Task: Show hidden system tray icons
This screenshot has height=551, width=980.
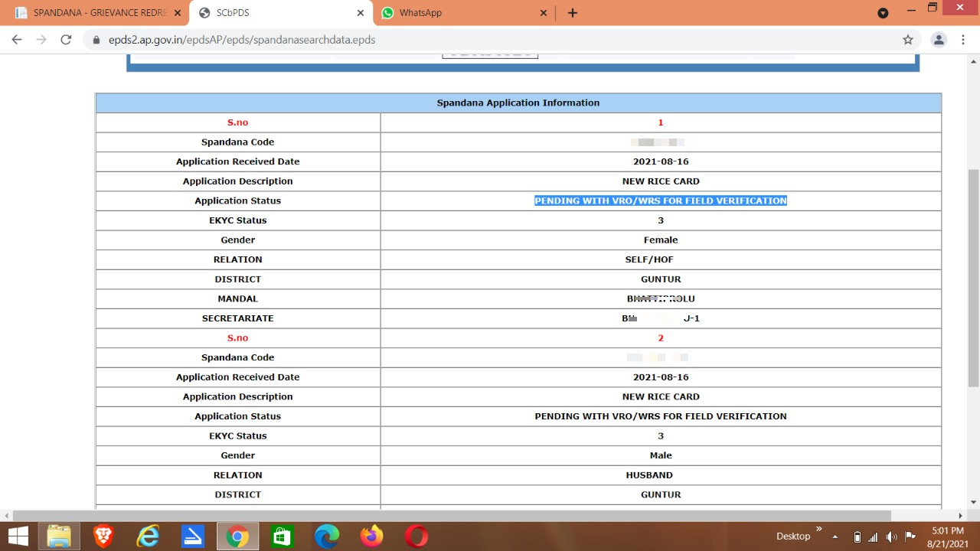Action: (x=835, y=536)
